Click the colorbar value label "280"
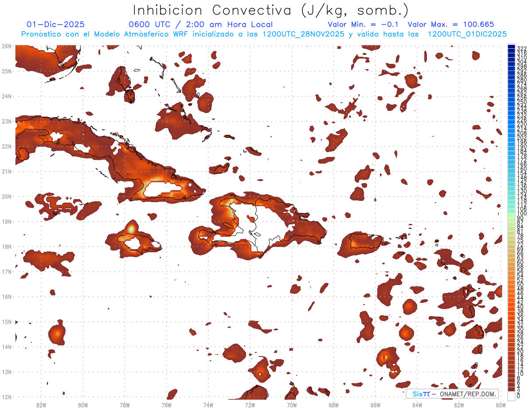 click(522, 80)
